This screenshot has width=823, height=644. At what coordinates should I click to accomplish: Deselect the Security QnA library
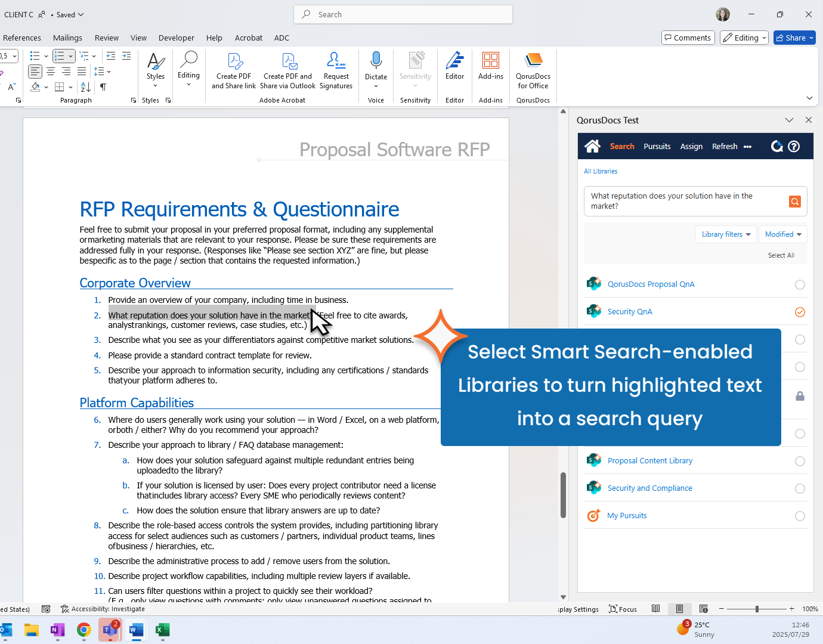coord(800,312)
